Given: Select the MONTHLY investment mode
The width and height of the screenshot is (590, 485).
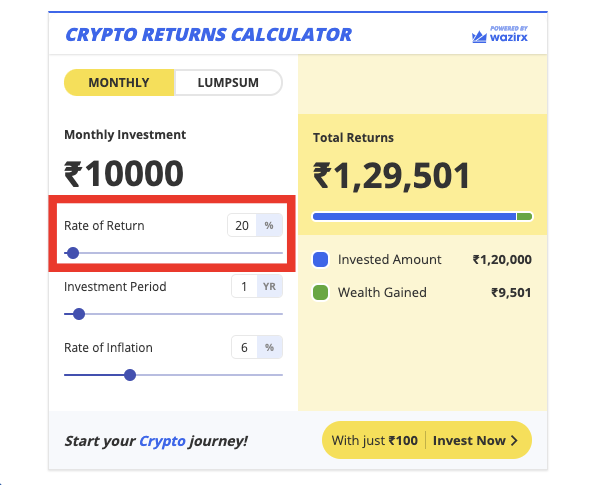Looking at the screenshot, I should [x=119, y=82].
